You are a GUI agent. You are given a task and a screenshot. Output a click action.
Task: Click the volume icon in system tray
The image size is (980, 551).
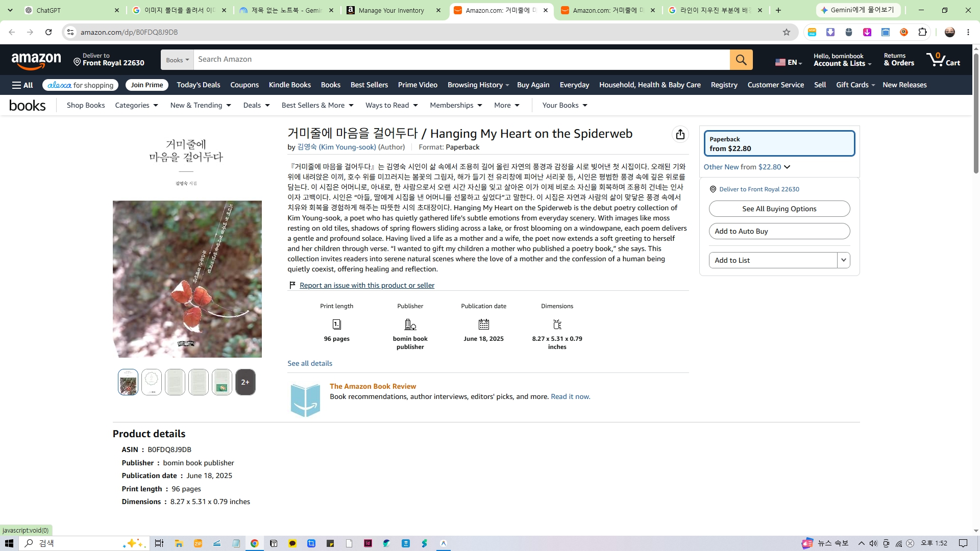[x=873, y=543]
